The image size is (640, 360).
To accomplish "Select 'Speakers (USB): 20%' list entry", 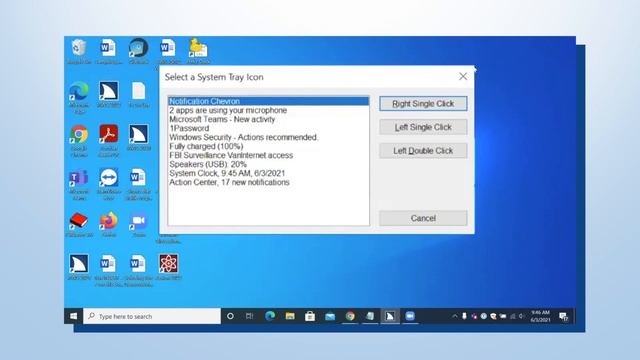I will 269,164.
